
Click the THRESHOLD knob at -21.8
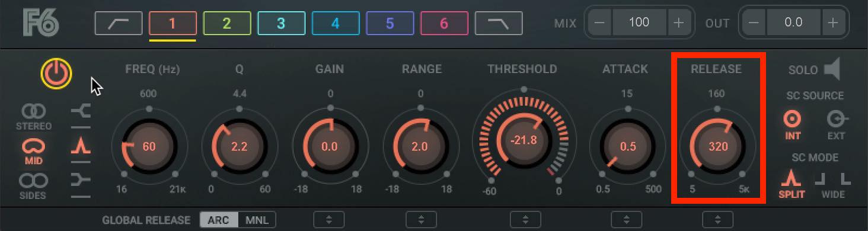tap(524, 141)
